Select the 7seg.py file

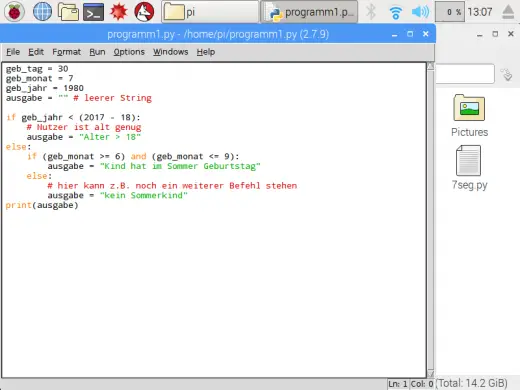[x=469, y=168]
